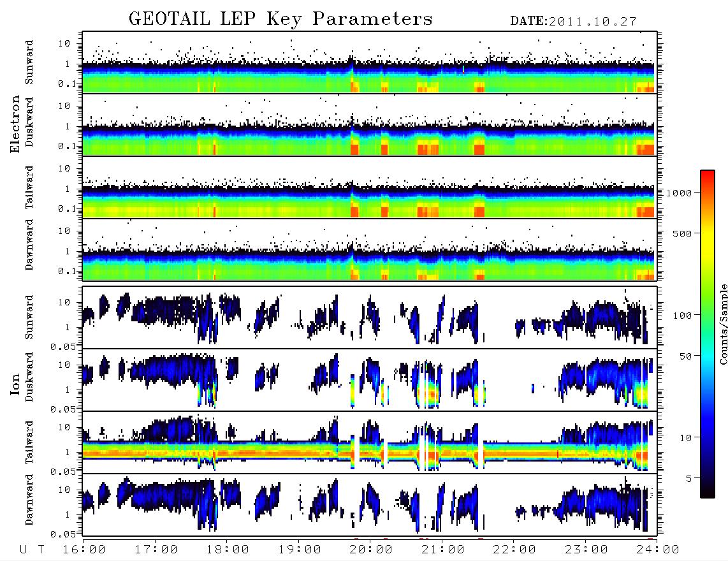Click the 'DATE:2011.10.27' label
The image size is (728, 561).
coord(573,22)
